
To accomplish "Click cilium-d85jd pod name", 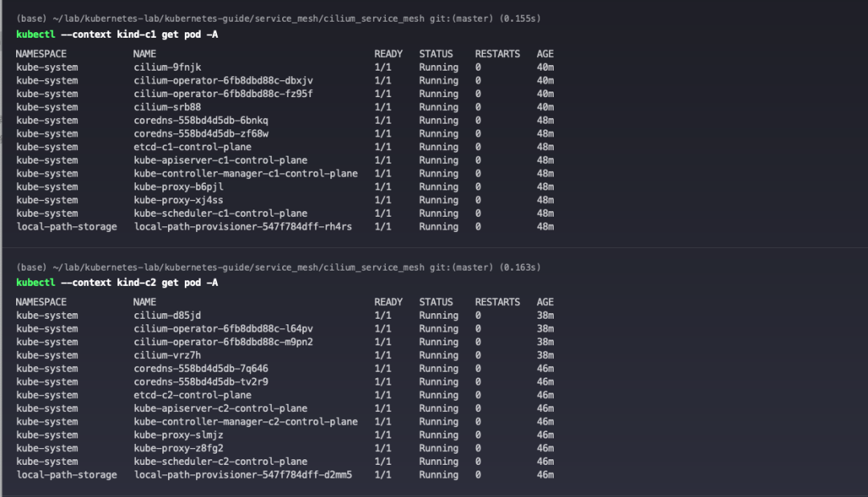I will pos(167,316).
